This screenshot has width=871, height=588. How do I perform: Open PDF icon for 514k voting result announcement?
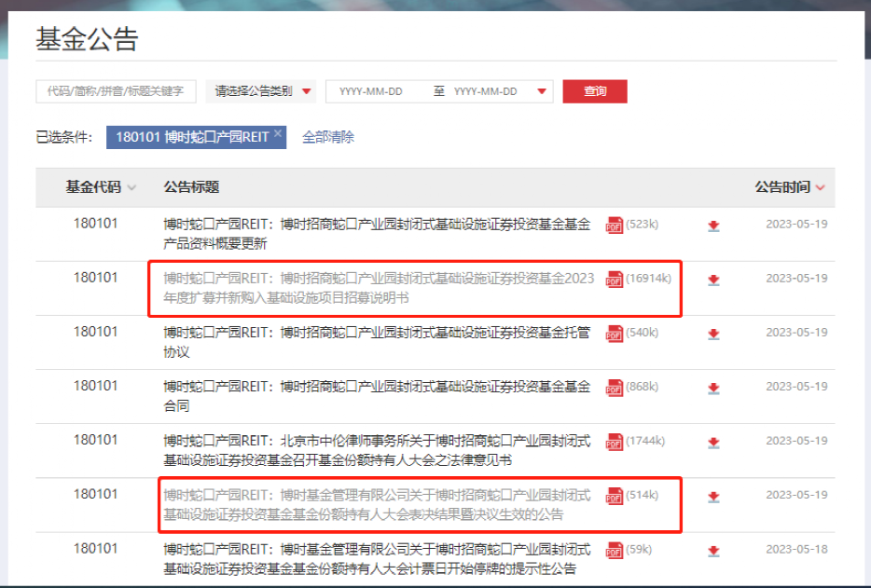point(614,496)
